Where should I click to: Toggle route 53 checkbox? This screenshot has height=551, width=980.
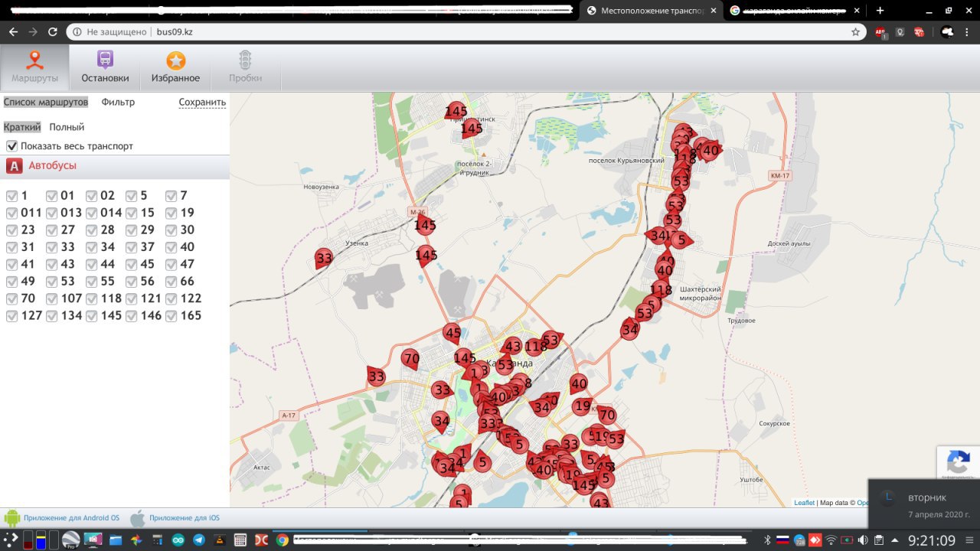(x=51, y=282)
